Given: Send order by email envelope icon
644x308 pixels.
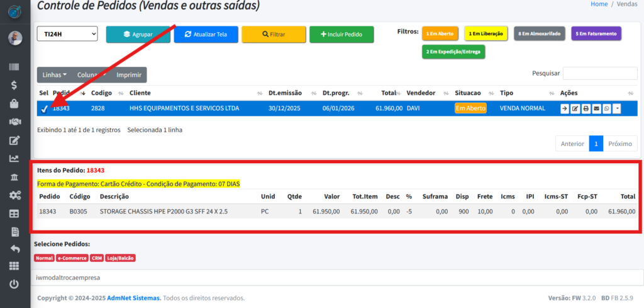Looking at the screenshot, I should point(596,109).
